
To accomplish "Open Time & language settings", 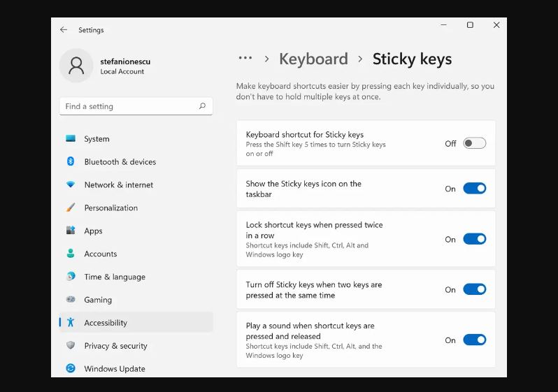I will [x=136, y=277].
